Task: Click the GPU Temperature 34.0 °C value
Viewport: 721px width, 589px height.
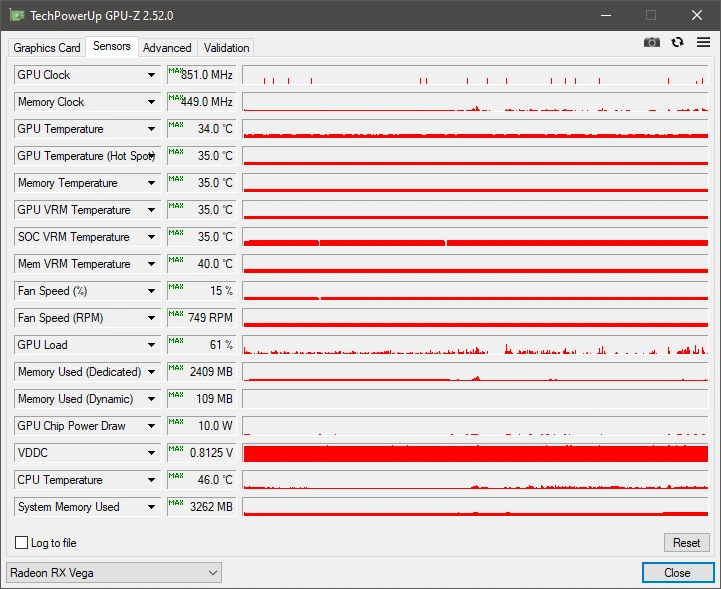Action: pyautogui.click(x=202, y=129)
